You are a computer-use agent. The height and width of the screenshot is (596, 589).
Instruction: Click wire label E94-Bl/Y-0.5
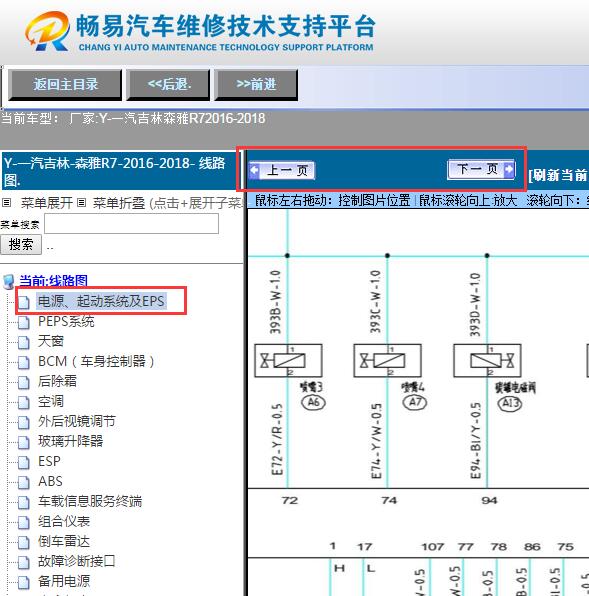[476, 441]
